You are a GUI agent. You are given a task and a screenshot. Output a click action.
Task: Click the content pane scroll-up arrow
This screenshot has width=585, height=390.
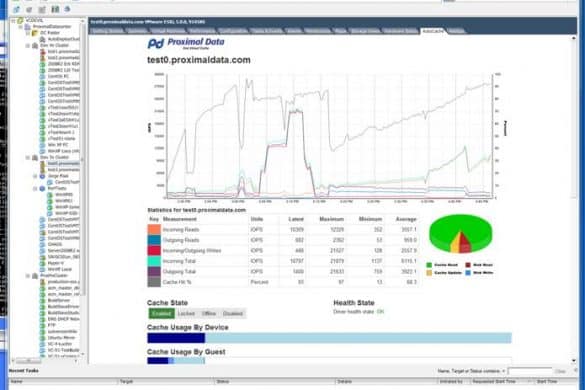573,38
